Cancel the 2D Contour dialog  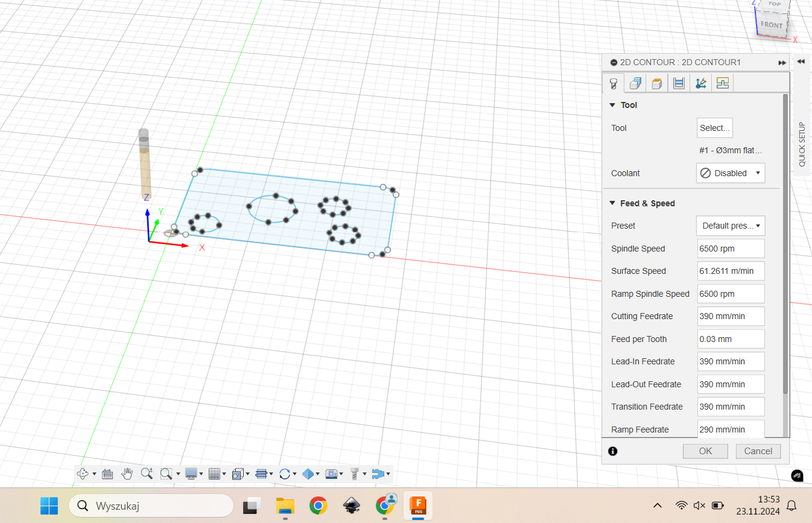click(758, 451)
